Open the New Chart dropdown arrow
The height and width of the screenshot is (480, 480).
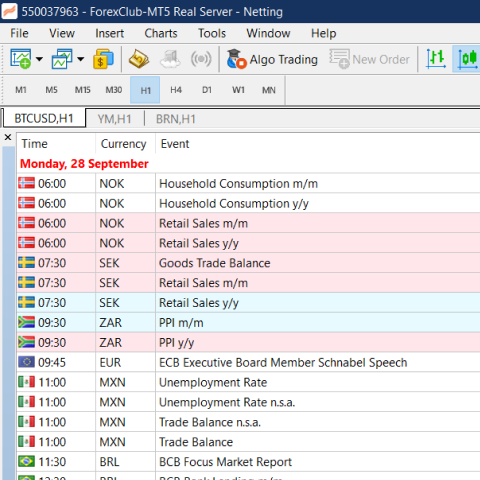pyautogui.click(x=39, y=59)
